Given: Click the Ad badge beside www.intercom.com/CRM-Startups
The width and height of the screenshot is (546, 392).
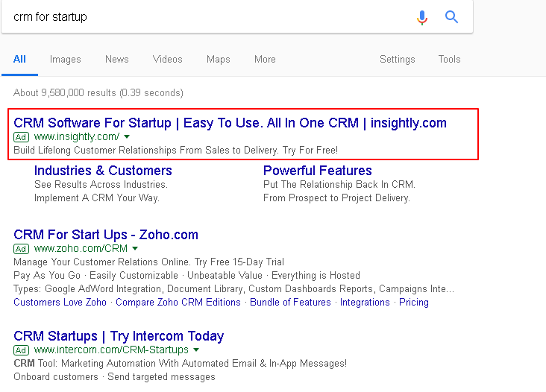Looking at the screenshot, I should 21,350.
